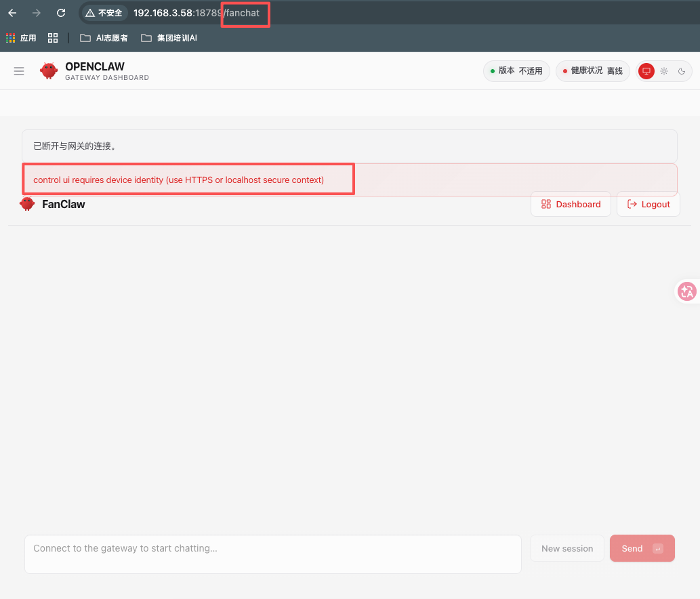
Task: Open the 集团培训AI bookmark folder
Action: tap(169, 38)
